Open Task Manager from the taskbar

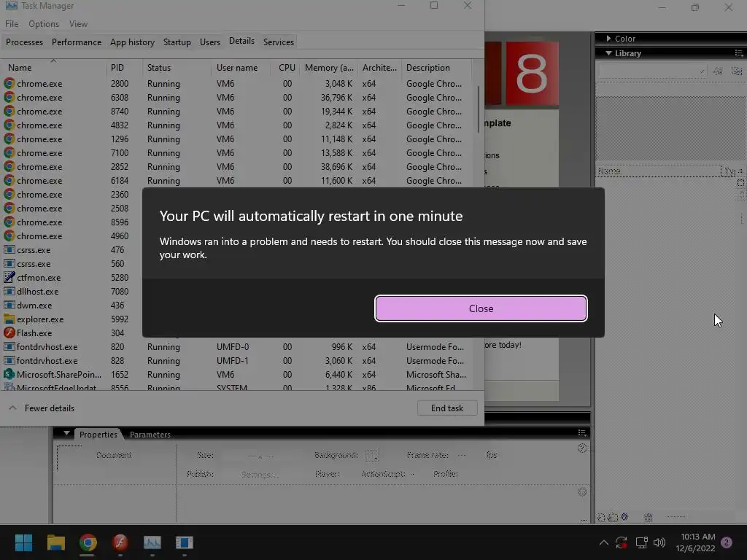pyautogui.click(x=152, y=542)
